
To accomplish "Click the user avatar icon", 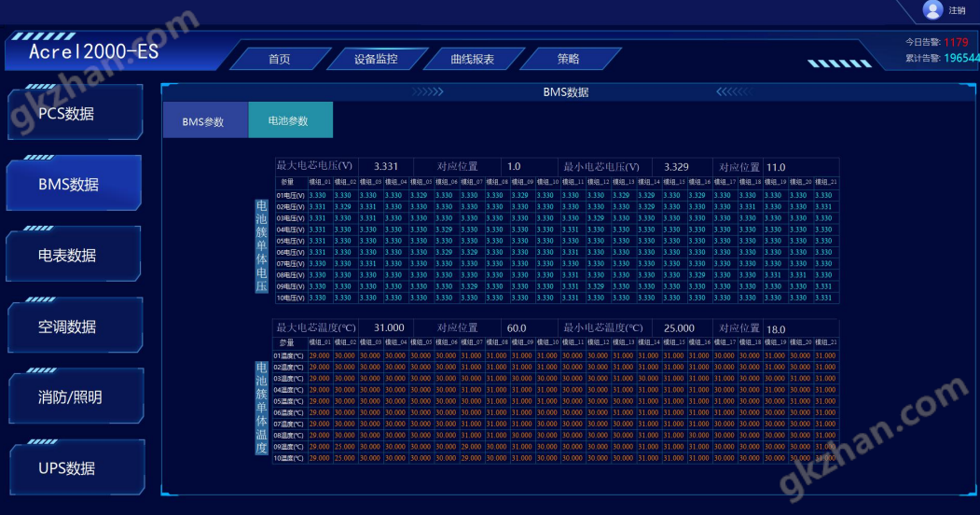I will 932,10.
